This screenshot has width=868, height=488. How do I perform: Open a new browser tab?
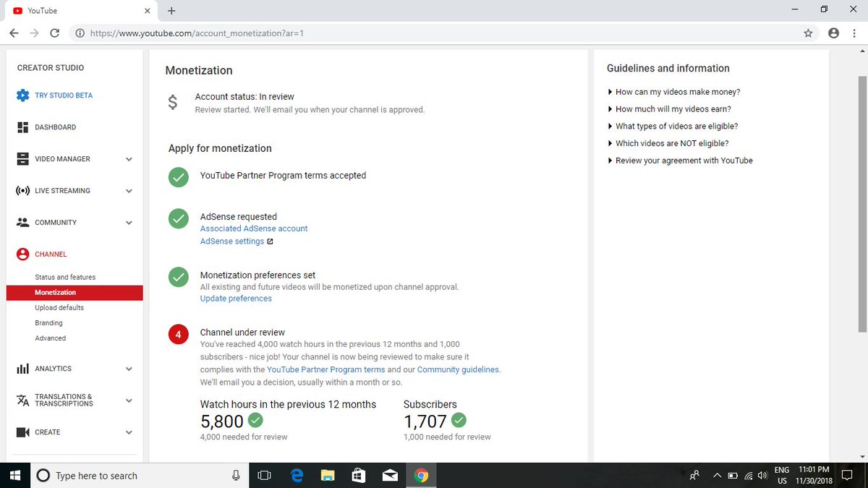coord(171,11)
